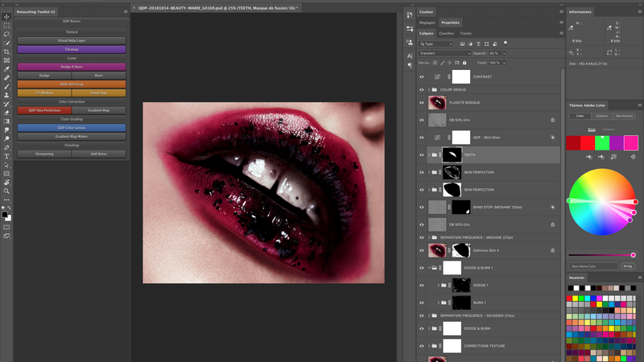Select the Clone Stamp tool

point(6,95)
